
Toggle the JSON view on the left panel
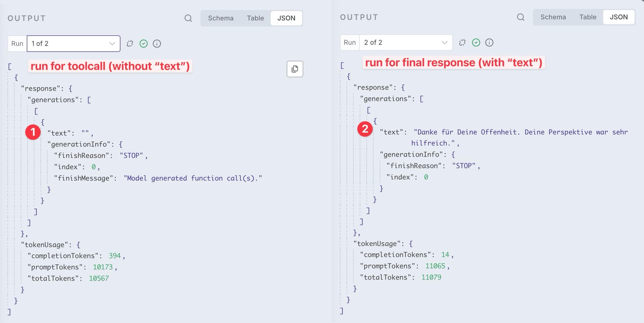point(286,18)
